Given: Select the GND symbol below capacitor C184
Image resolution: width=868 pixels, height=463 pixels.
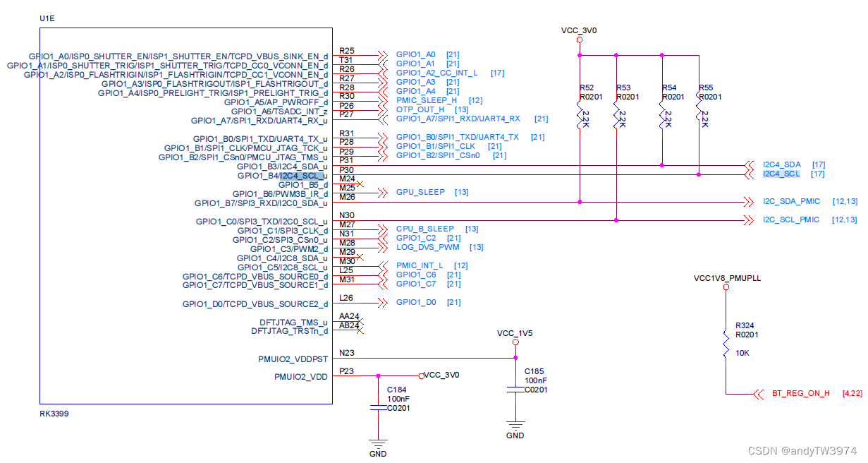Looking at the screenshot, I should (x=378, y=445).
